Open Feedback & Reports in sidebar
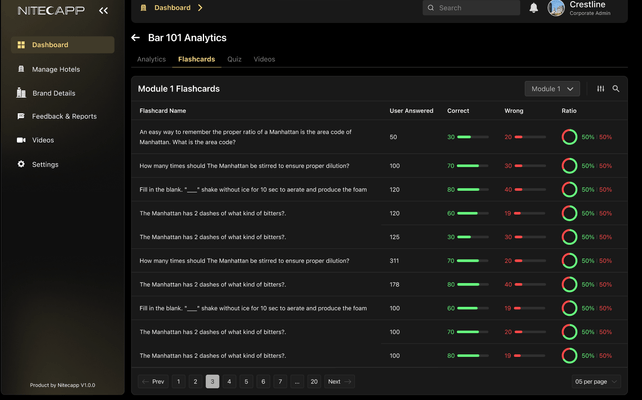 tap(64, 116)
